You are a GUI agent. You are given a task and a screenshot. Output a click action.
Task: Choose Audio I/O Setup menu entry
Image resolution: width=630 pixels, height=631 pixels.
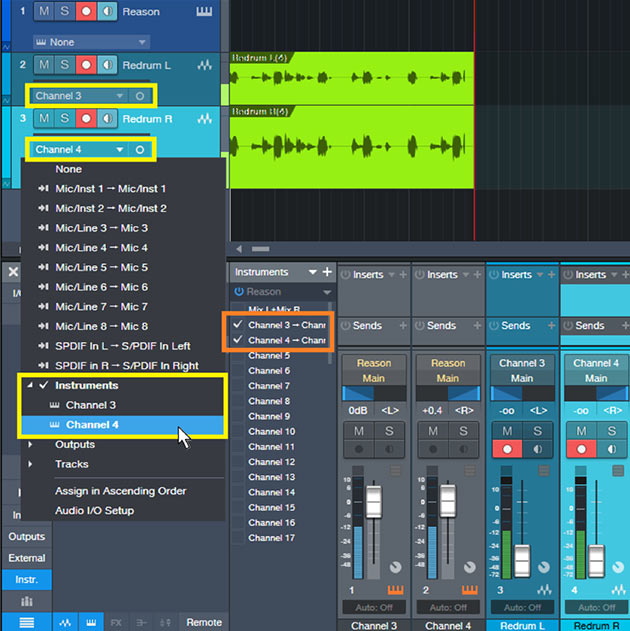(x=94, y=511)
